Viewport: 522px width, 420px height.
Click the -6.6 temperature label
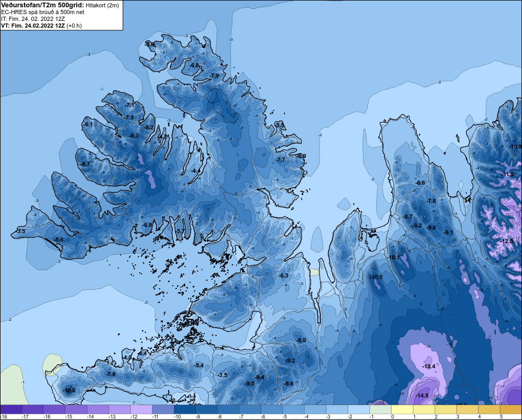(420, 183)
